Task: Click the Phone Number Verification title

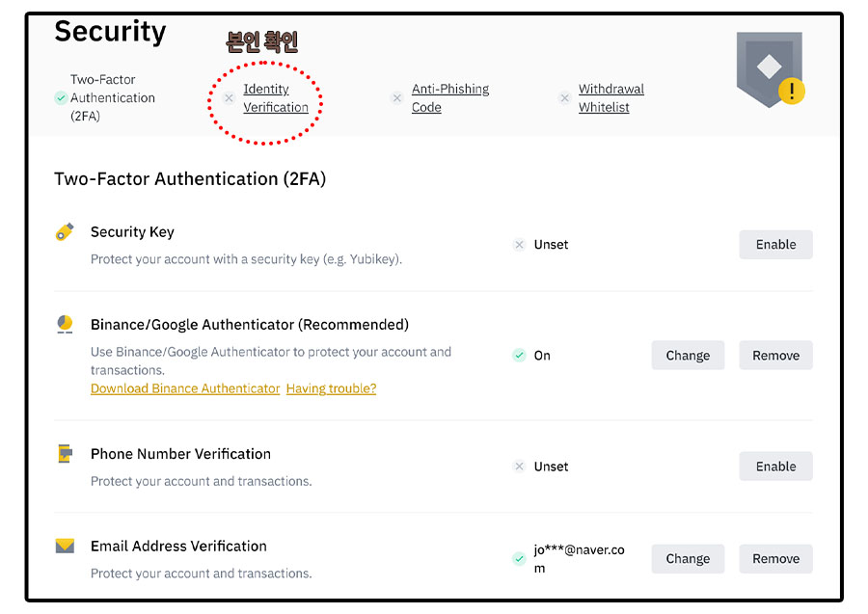Action: (180, 454)
